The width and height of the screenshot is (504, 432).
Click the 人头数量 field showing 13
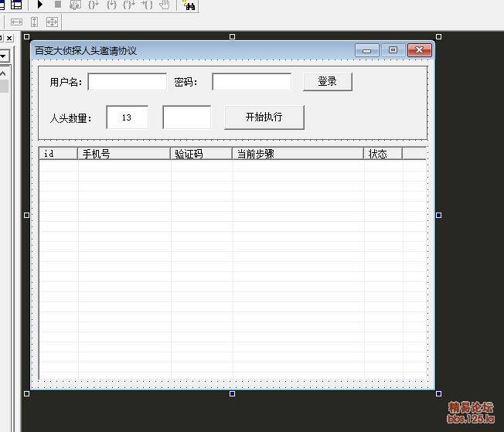click(128, 117)
